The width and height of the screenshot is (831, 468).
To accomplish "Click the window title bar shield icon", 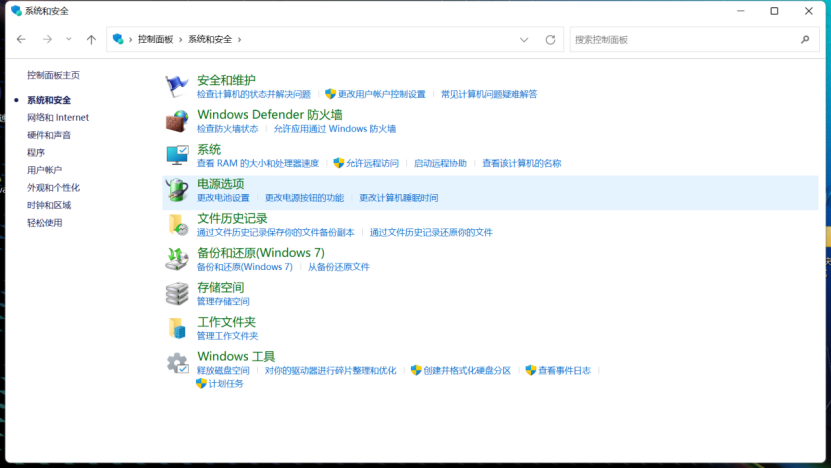I will click(16, 11).
